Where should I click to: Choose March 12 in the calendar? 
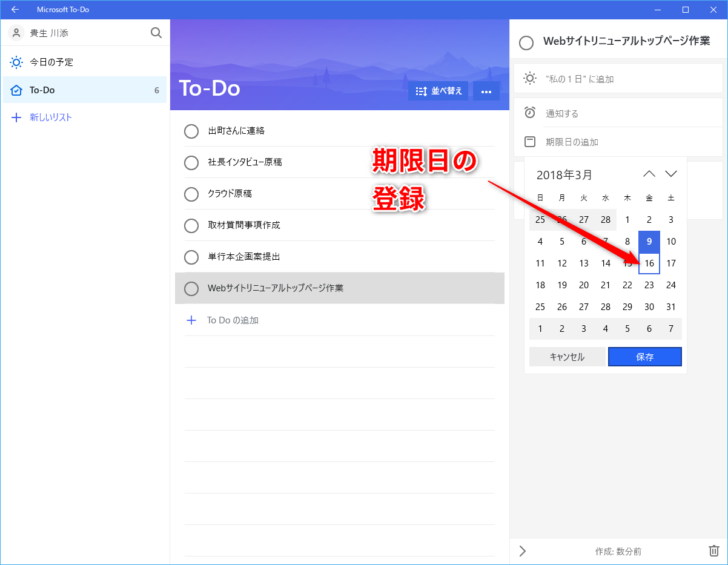pos(562,263)
